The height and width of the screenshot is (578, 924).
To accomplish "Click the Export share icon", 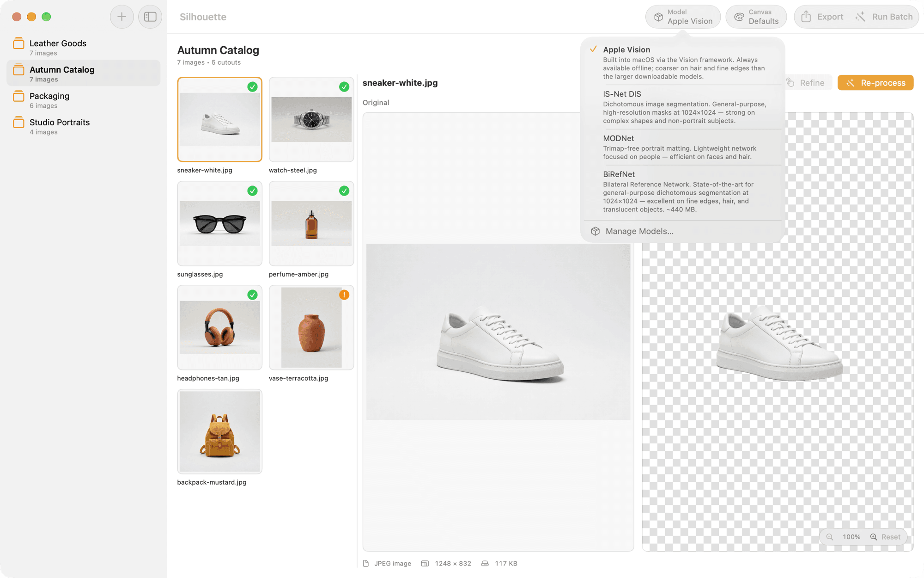I will point(806,17).
